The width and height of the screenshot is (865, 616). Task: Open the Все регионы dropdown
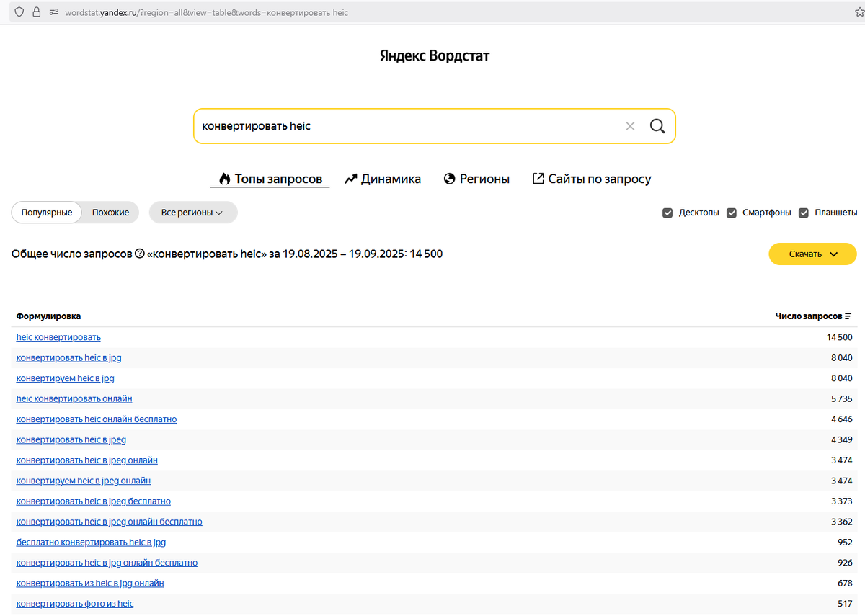[192, 213]
